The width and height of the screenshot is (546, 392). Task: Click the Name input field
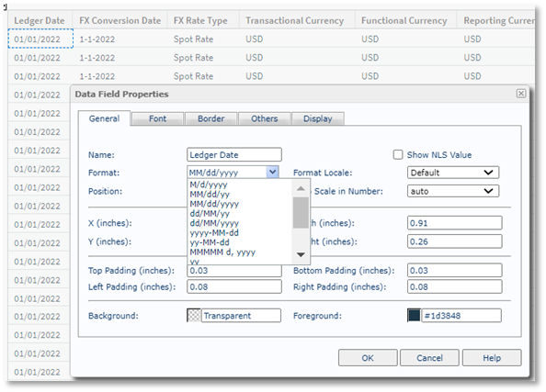[x=234, y=155]
